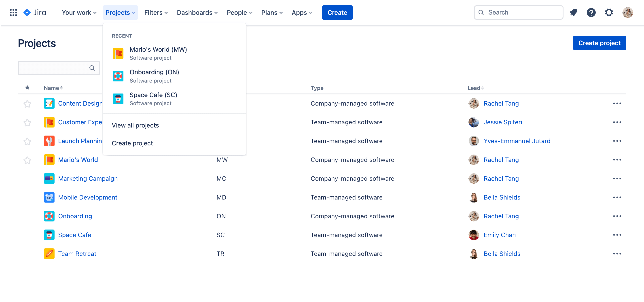Click three-dot menu for Space Cafe
Image resolution: width=644 pixels, height=302 pixels.
coord(617,235)
